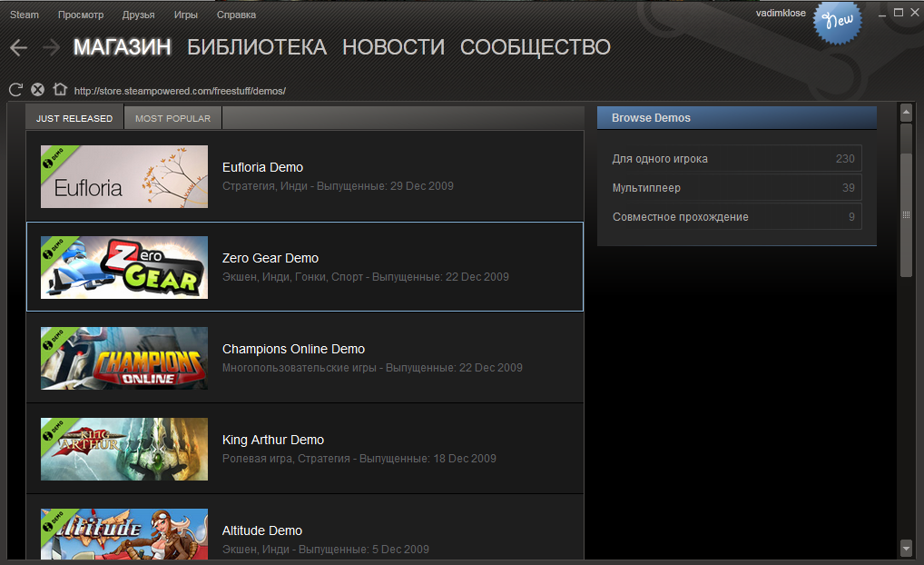Click the scrollbar down arrow
The image size is (924, 565).
tap(907, 549)
